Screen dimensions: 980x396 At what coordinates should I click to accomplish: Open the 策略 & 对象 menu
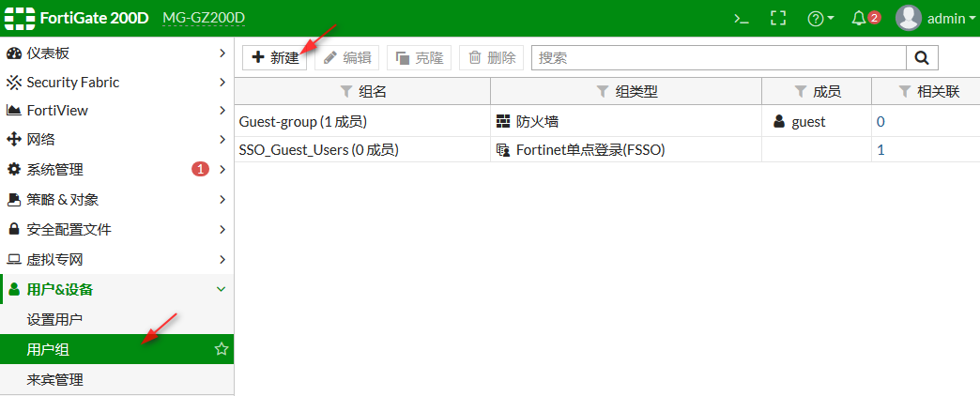point(117,199)
